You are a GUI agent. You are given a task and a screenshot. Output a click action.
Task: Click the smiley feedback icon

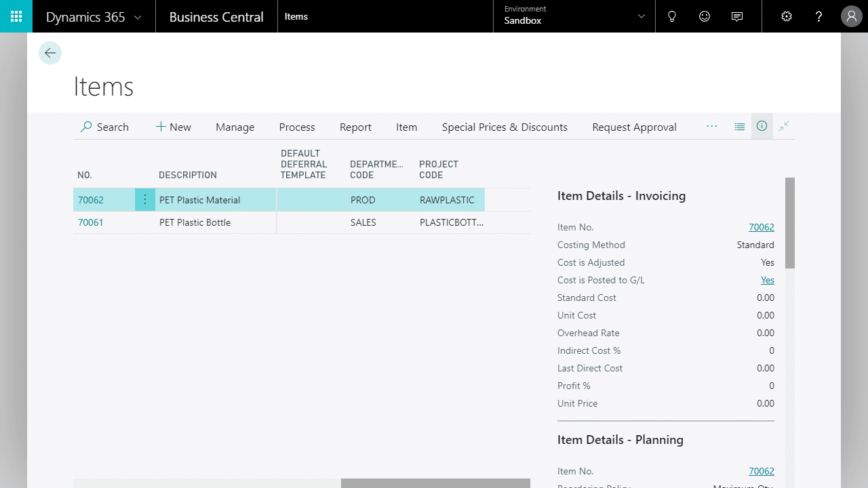(x=705, y=16)
